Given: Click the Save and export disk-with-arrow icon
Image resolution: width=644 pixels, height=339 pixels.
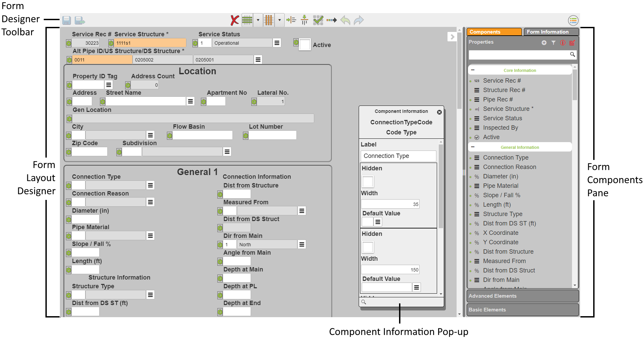Looking at the screenshot, I should (80, 20).
